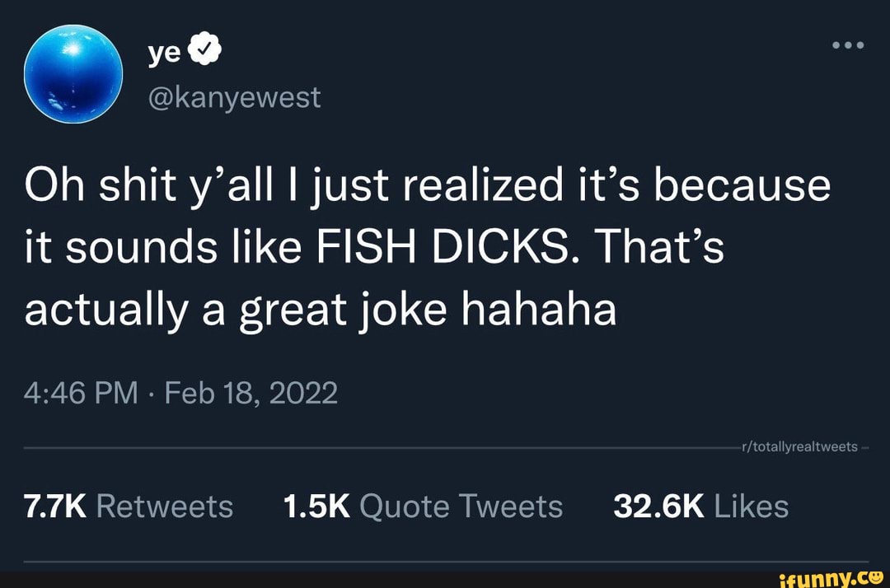Click the iFunny logo watermark
890x588 pixels.
pyautogui.click(x=836, y=576)
